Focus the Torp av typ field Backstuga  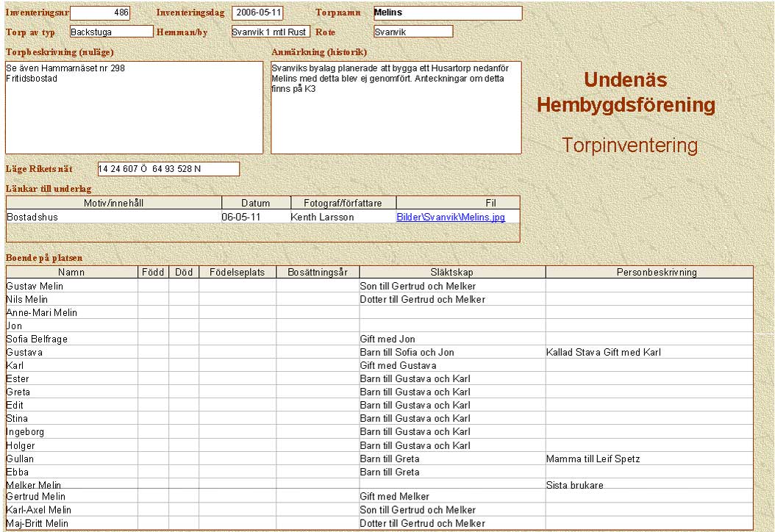click(x=111, y=32)
